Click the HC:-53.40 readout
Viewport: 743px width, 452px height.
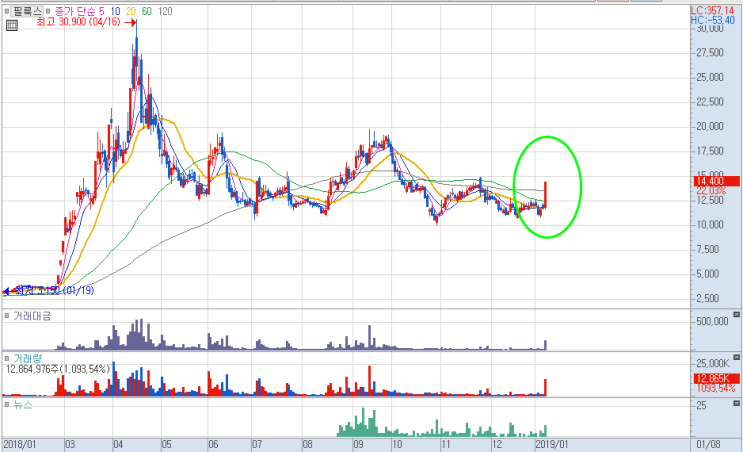[x=713, y=20]
